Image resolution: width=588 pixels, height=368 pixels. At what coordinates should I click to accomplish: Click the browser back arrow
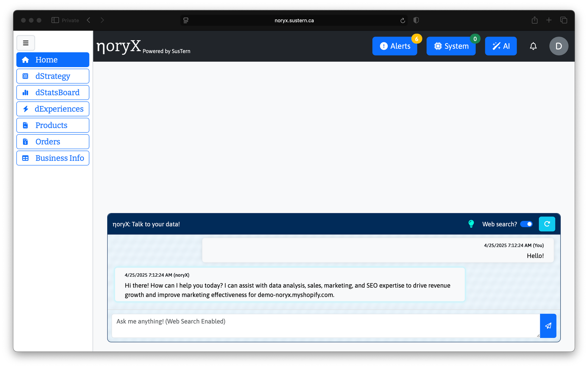click(x=89, y=20)
